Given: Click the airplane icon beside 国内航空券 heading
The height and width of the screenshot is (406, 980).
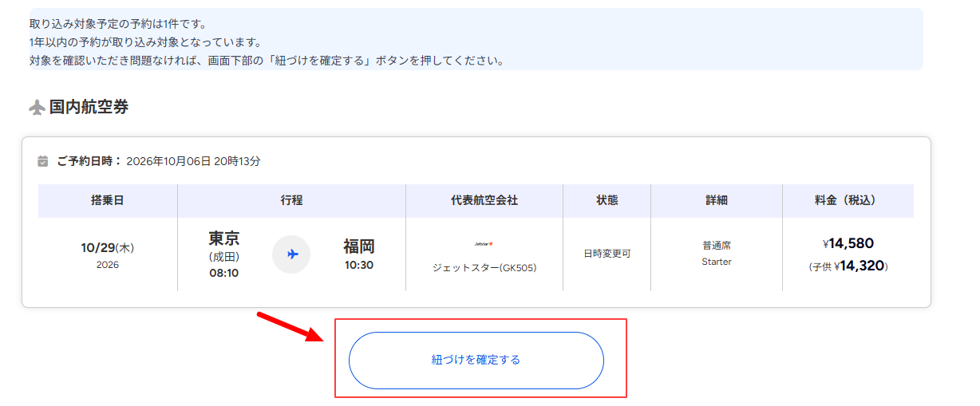Looking at the screenshot, I should click(37, 108).
